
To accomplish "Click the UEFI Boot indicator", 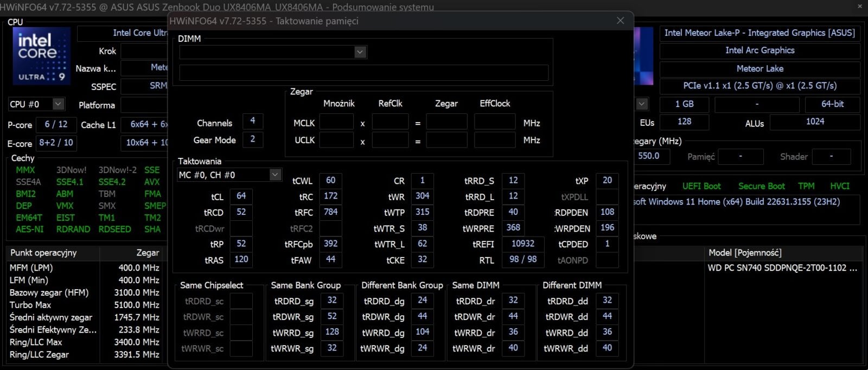I will coord(701,186).
